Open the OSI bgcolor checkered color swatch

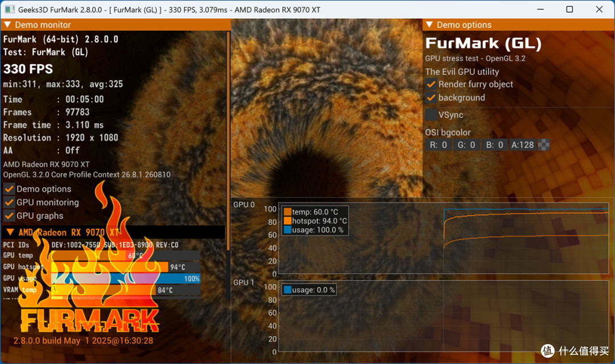click(x=544, y=145)
